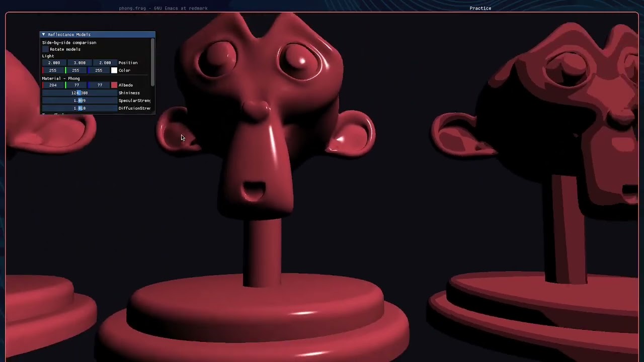
Task: Edit light Position Z value 2.000
Action: point(105,63)
